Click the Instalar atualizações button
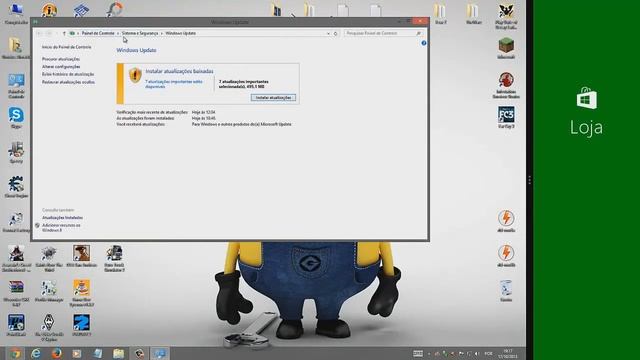This screenshot has height=360, width=640. [x=273, y=98]
